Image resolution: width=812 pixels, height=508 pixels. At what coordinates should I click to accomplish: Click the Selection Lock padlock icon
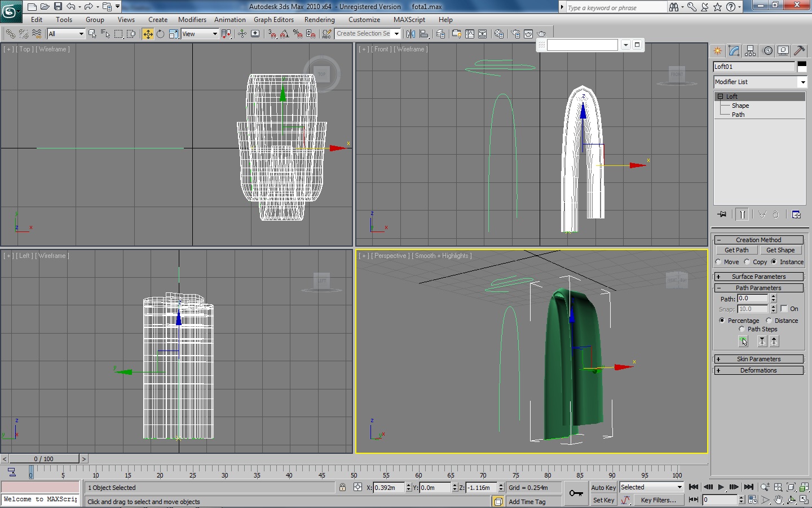(342, 487)
